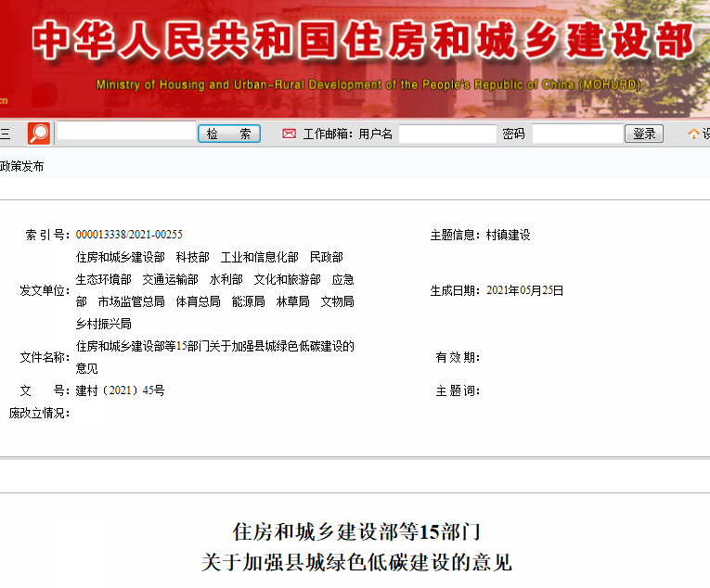Click the 村镇建设 topic value

click(x=508, y=235)
